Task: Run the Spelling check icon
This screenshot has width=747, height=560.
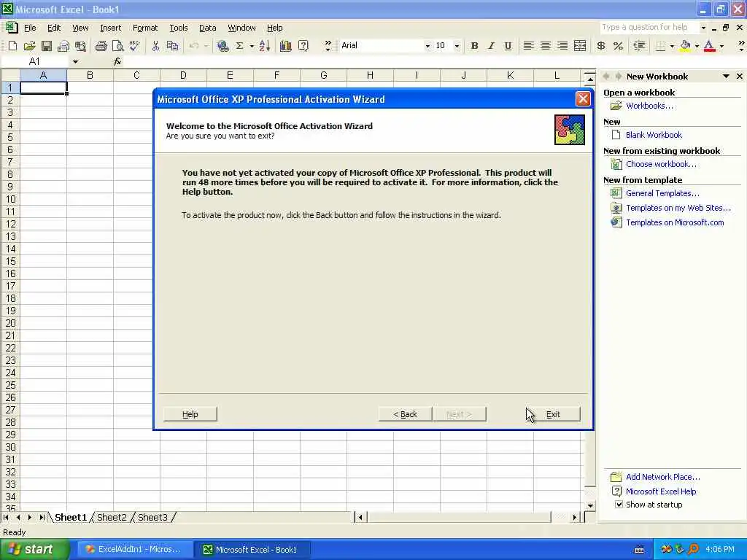Action: 135,46
